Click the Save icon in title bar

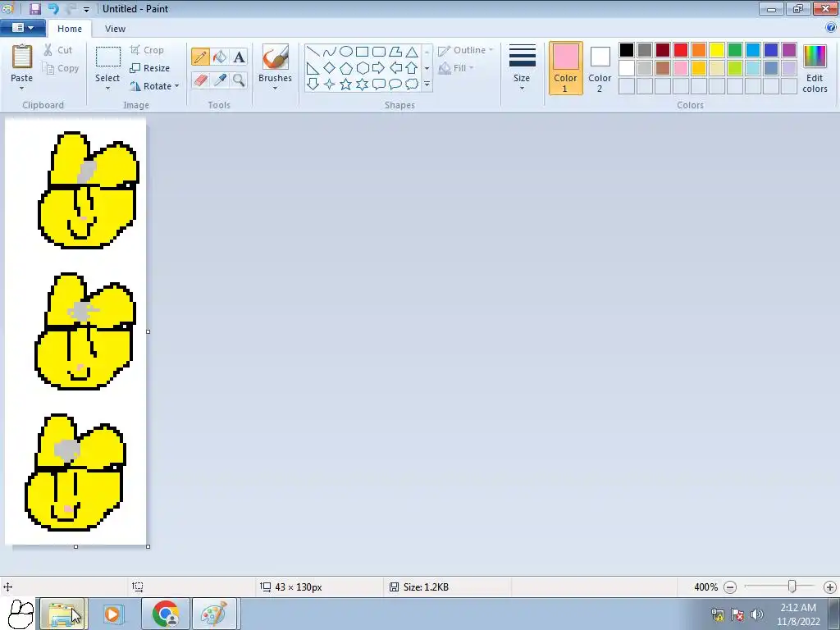(34, 8)
